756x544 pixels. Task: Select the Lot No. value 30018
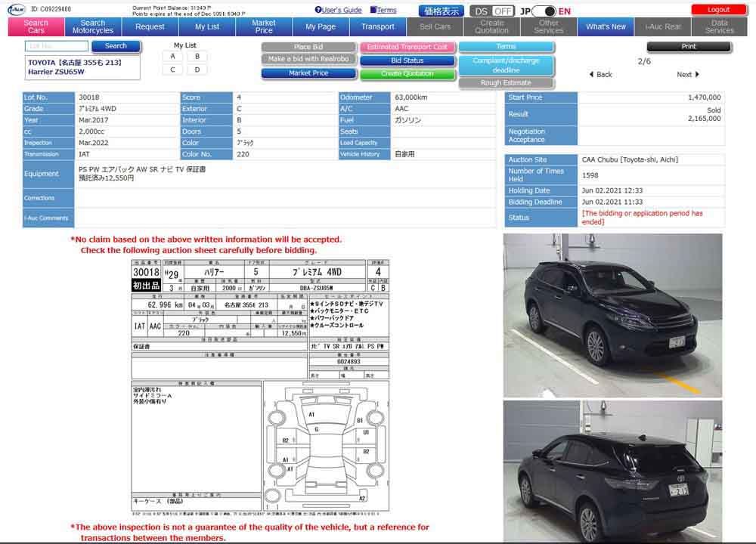tap(89, 97)
